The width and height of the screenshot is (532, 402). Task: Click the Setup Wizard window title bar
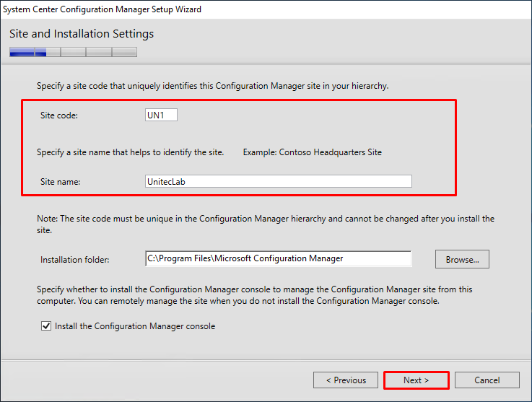pos(266,9)
